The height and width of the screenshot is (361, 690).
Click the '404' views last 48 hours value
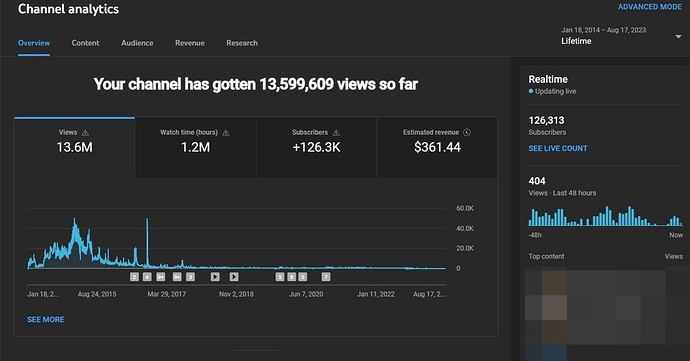[537, 181]
